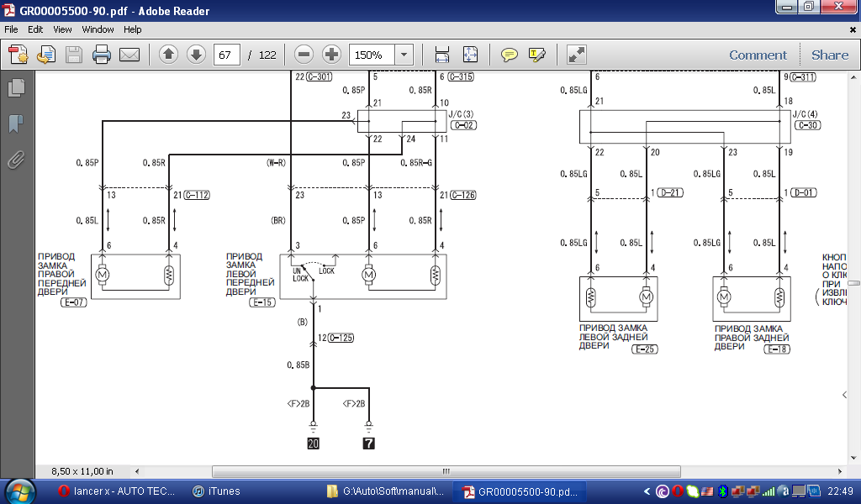Select GR00005500-90.pdf taskbar button

[x=520, y=491]
